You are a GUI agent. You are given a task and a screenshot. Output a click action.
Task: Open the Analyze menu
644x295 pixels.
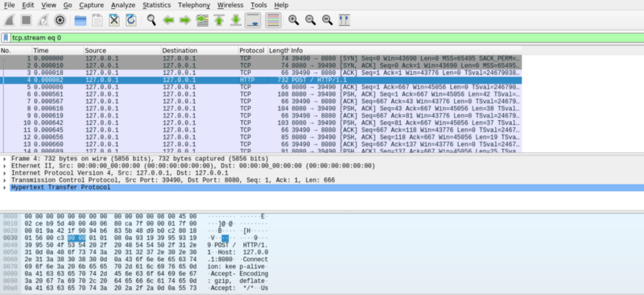[123, 6]
